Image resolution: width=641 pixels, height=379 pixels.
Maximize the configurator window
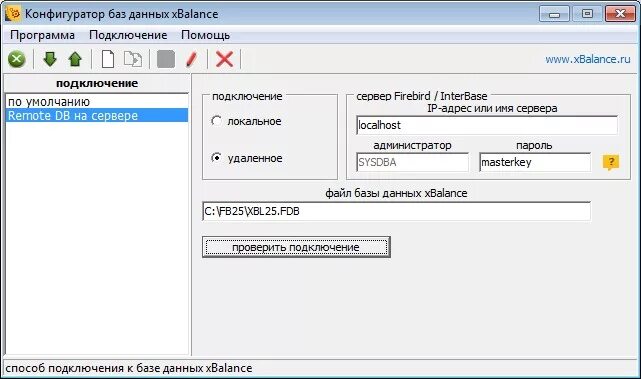pyautogui.click(x=587, y=14)
